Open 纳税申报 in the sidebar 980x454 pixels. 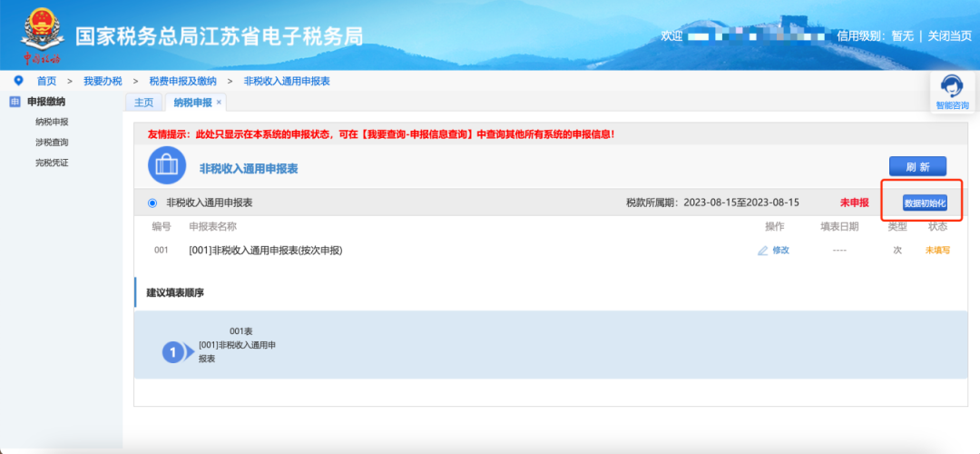pyautogui.click(x=52, y=122)
